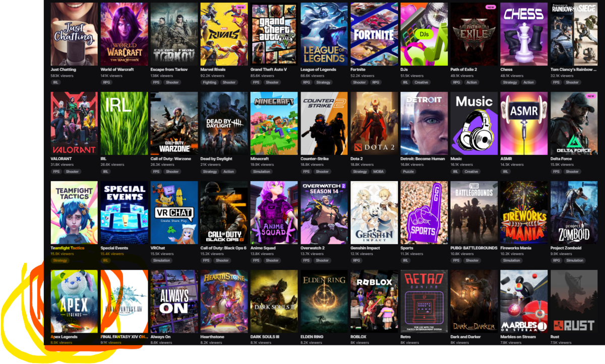Open the World of Warcraft cover art
The width and height of the screenshot is (605, 364).
pos(124,34)
